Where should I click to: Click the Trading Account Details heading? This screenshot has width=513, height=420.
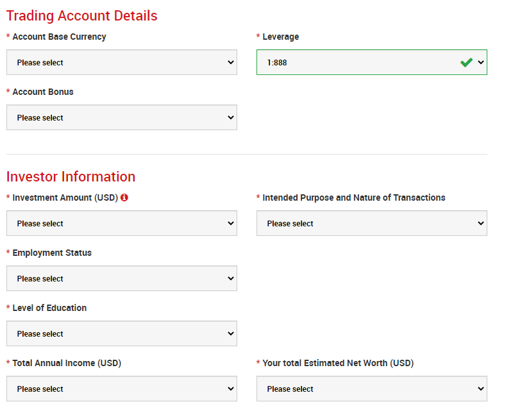point(81,15)
